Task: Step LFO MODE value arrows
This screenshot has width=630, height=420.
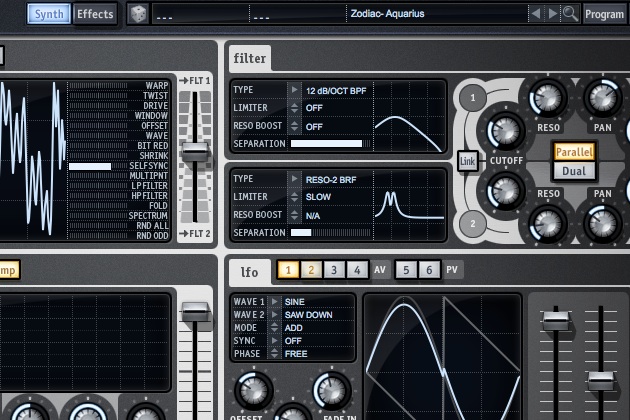Action: (274, 328)
